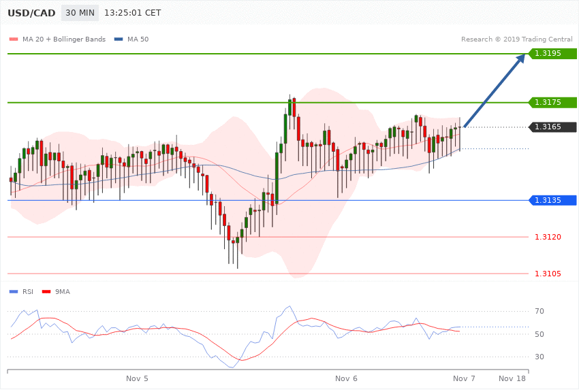Viewport: 579px width, 392px height.
Task: Click the 1.3165 current price tag
Action: (x=553, y=127)
